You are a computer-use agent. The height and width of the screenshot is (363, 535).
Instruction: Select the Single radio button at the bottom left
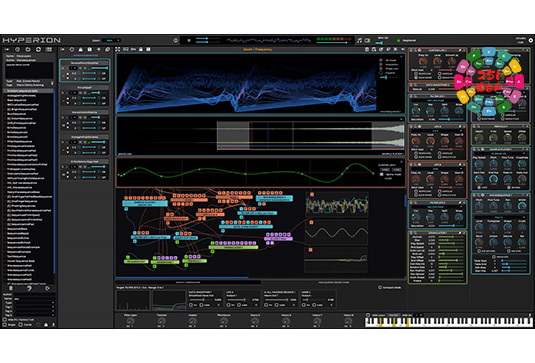pyautogui.click(x=5, y=324)
